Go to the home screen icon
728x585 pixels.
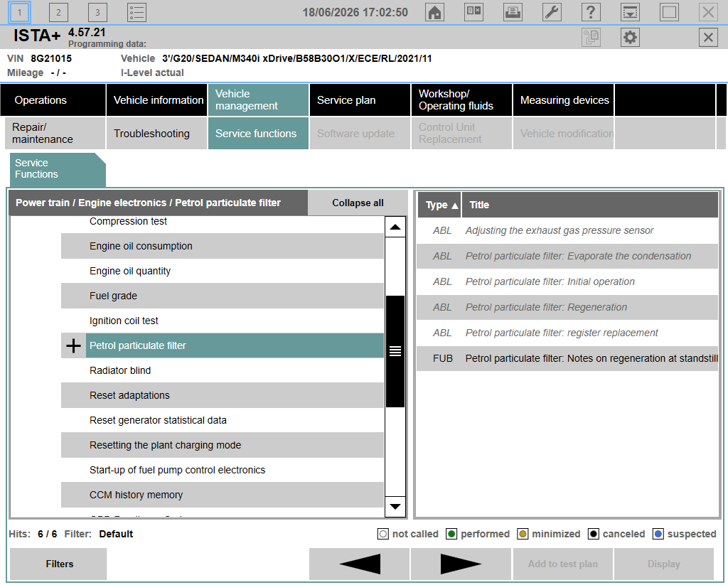pyautogui.click(x=434, y=13)
